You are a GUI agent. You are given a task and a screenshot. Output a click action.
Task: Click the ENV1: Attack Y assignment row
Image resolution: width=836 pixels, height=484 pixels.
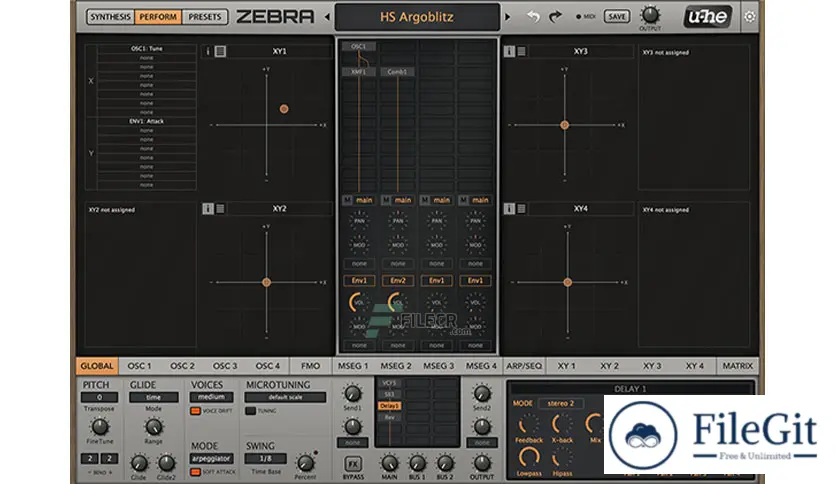[x=147, y=121]
